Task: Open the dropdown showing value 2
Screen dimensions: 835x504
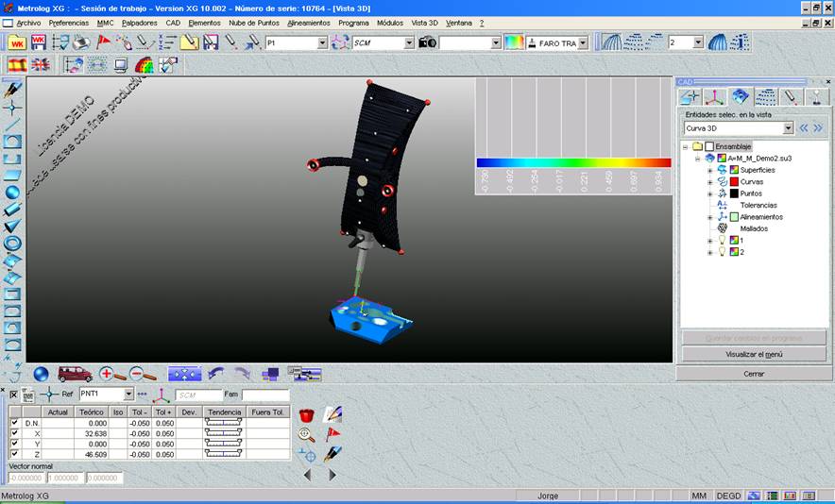Action: point(698,42)
